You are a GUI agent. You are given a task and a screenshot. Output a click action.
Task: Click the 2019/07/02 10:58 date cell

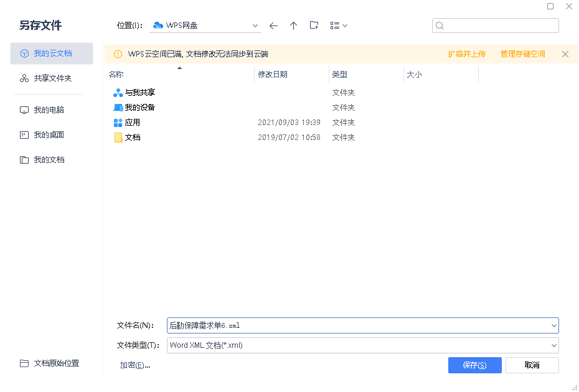point(289,138)
